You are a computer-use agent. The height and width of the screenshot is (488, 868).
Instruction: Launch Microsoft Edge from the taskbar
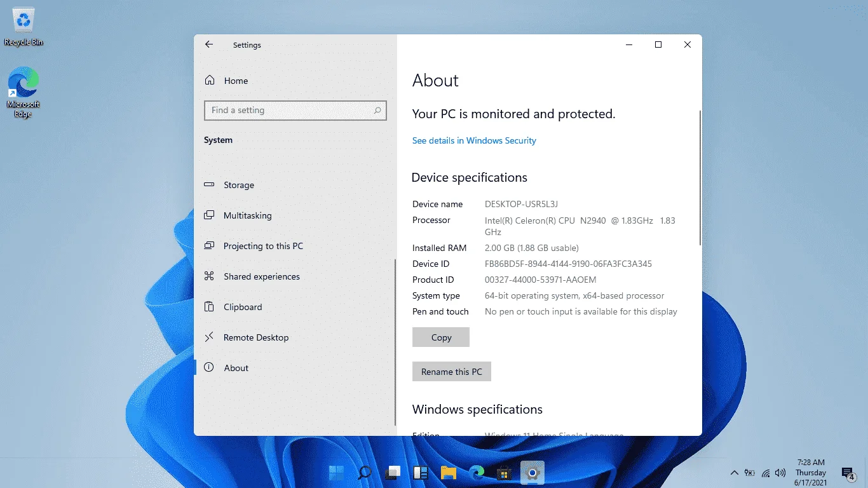click(x=477, y=472)
